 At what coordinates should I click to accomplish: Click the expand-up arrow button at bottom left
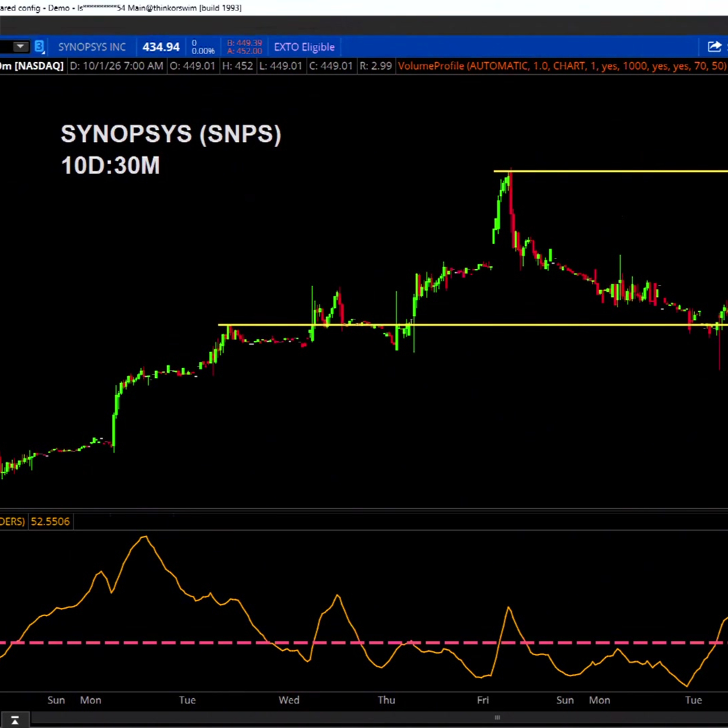coord(15,720)
